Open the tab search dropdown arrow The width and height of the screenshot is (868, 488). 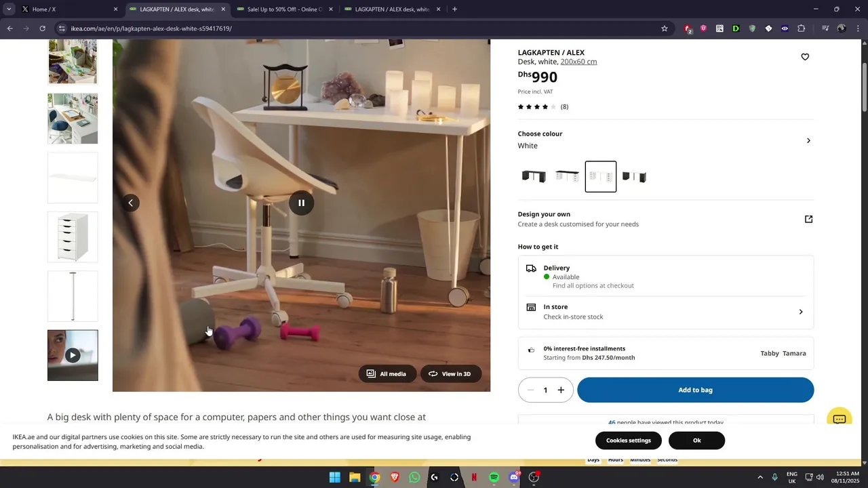point(9,9)
